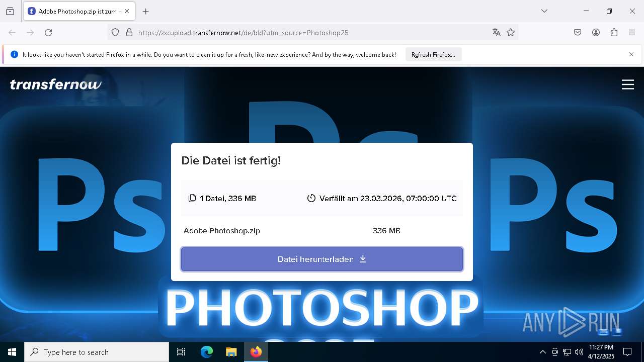Restore down the Firefox window
The image size is (644, 362).
coord(609,11)
